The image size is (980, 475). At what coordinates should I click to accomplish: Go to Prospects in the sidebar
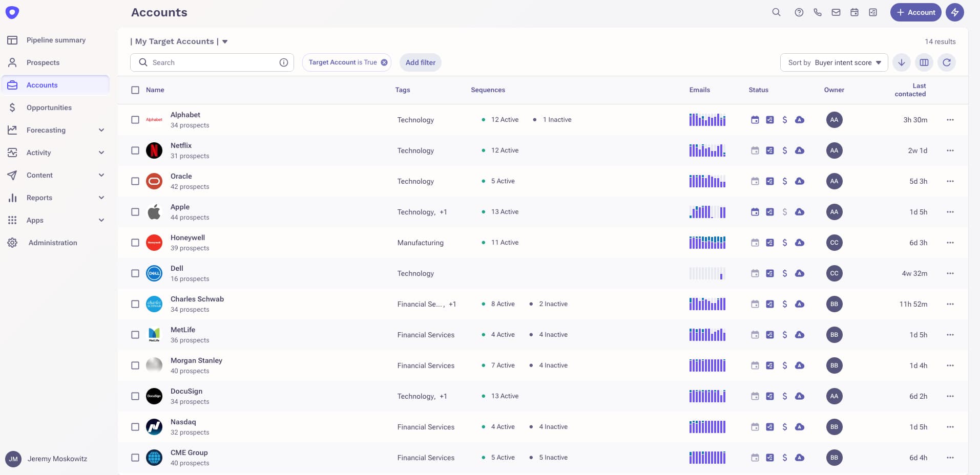[x=43, y=62]
